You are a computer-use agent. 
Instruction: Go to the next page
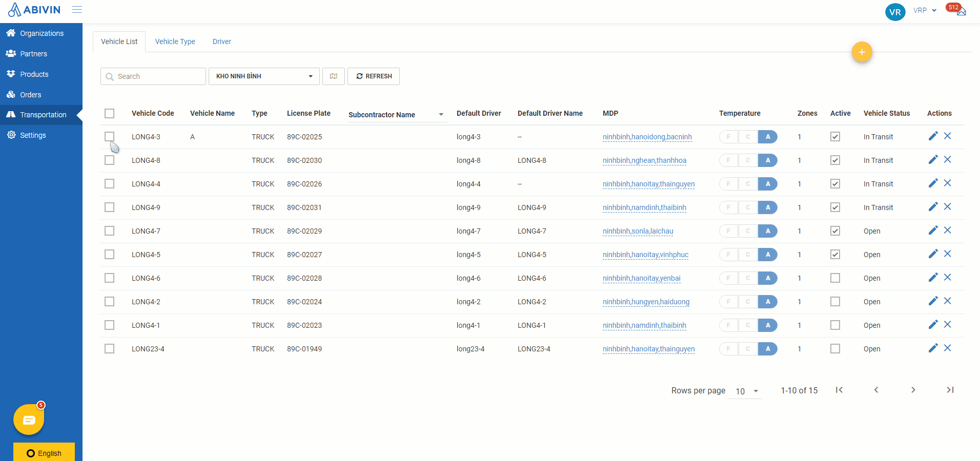913,390
